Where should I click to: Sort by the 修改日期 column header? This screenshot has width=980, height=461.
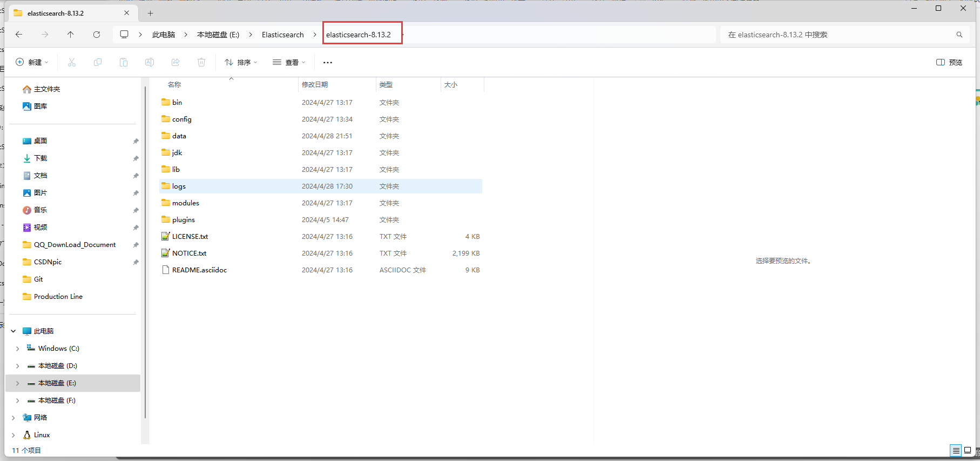click(x=315, y=84)
